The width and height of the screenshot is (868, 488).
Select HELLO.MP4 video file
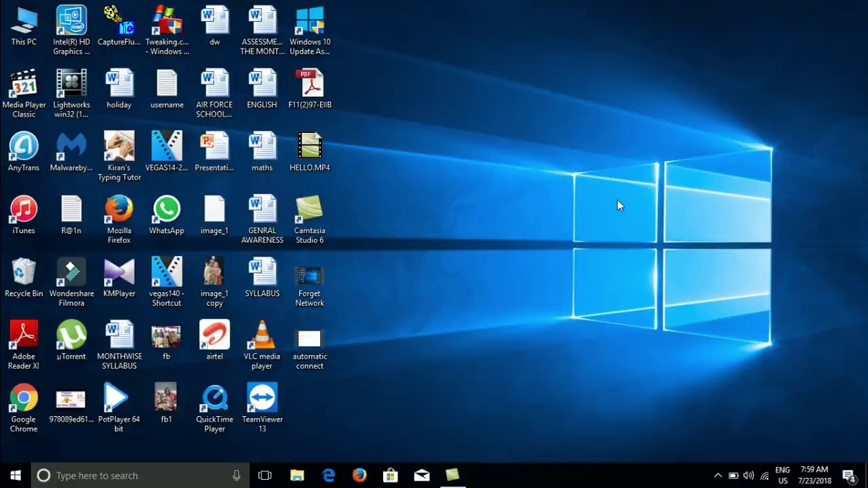(310, 152)
